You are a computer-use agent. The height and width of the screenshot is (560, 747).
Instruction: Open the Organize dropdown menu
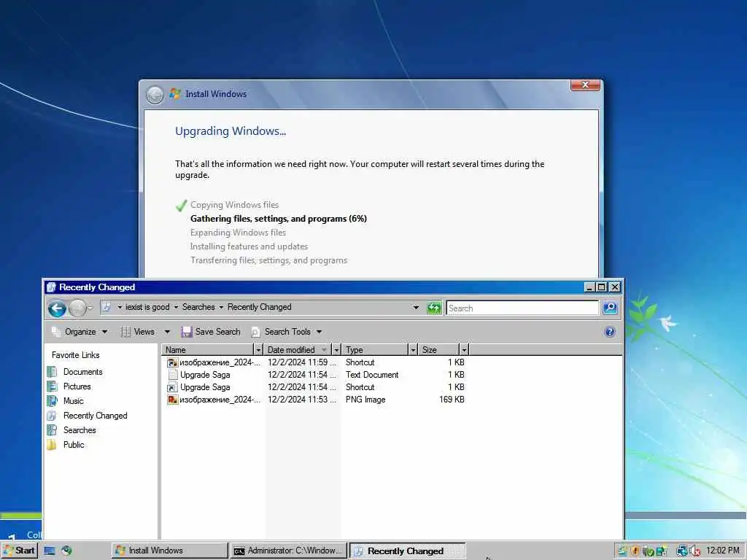80,332
